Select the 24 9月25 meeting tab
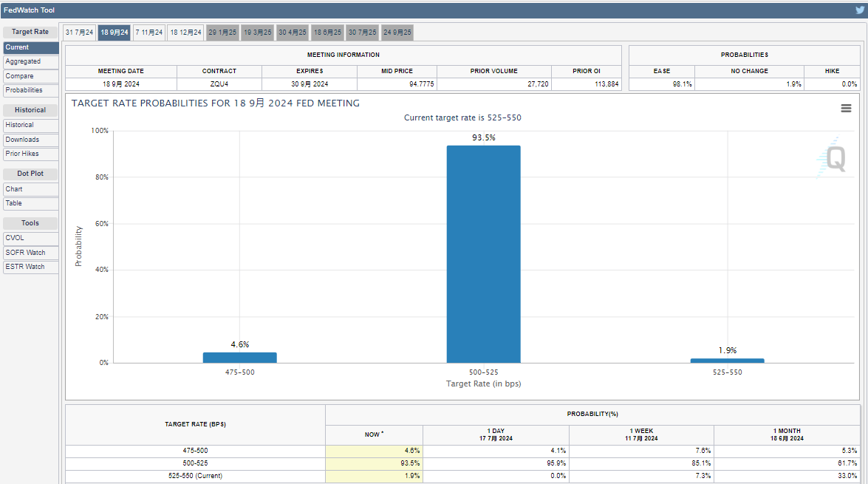Screen dimensions: 868x484 [397, 32]
